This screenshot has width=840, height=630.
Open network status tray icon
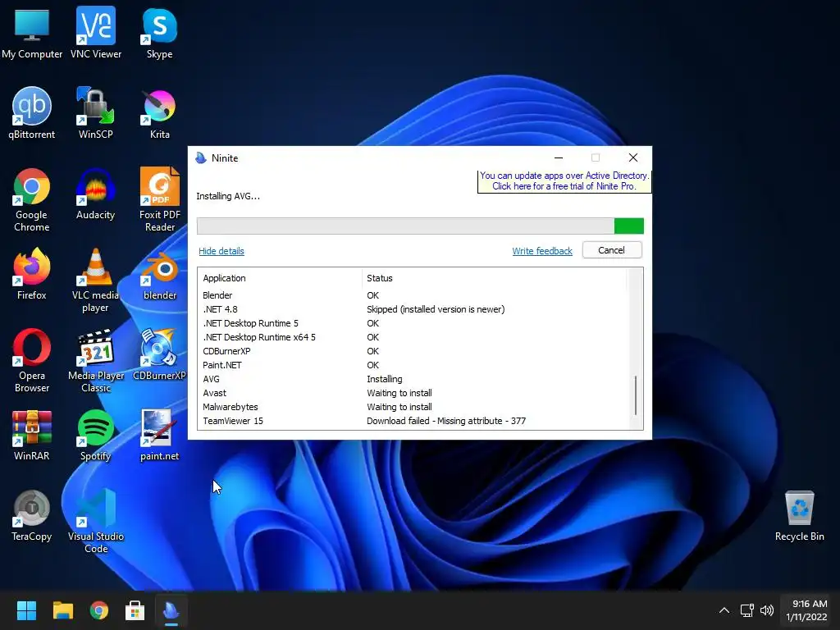pos(746,610)
